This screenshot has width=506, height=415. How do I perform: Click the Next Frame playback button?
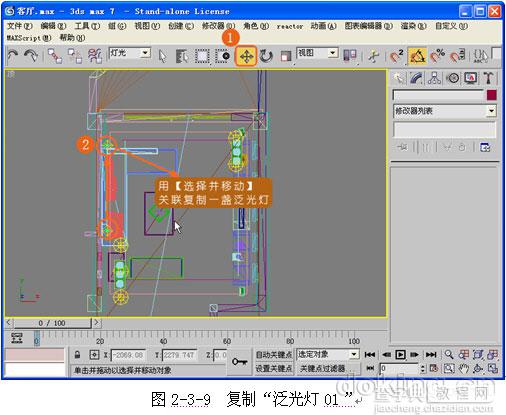point(415,355)
